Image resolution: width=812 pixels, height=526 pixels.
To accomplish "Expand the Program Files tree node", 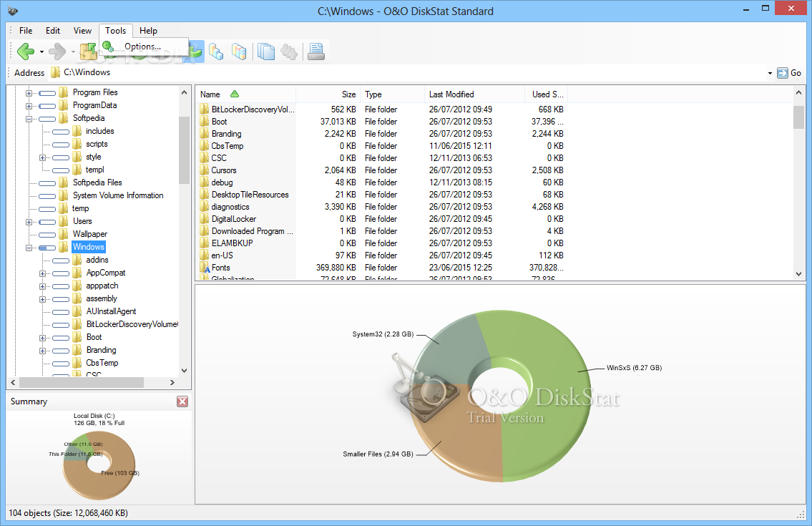I will 29,93.
